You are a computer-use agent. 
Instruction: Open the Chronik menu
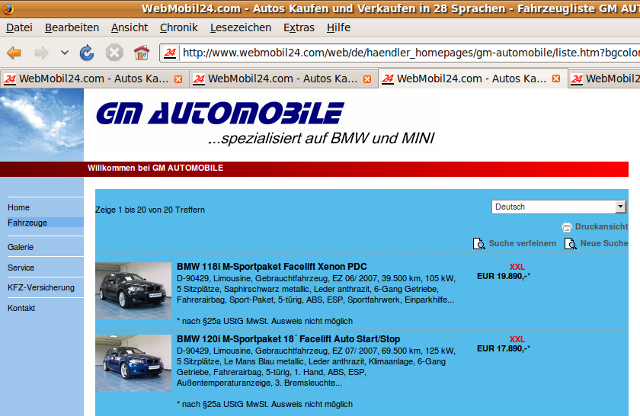pos(178,27)
